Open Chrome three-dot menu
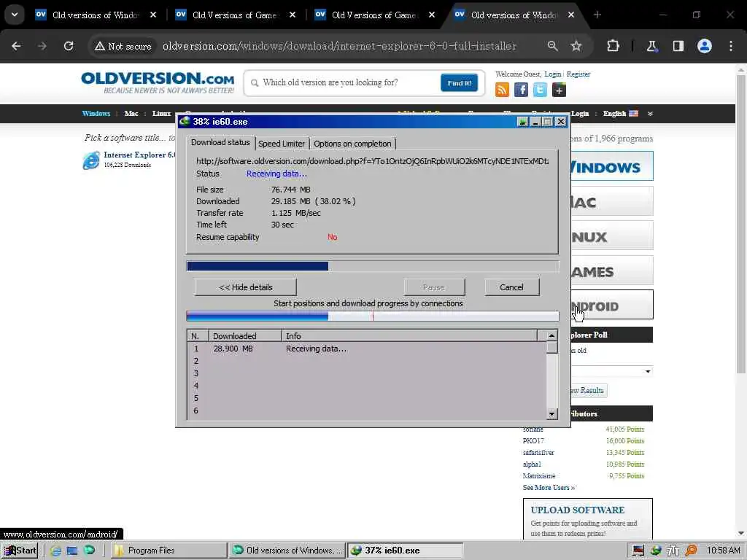Screen dimensions: 747x560 click(x=731, y=46)
